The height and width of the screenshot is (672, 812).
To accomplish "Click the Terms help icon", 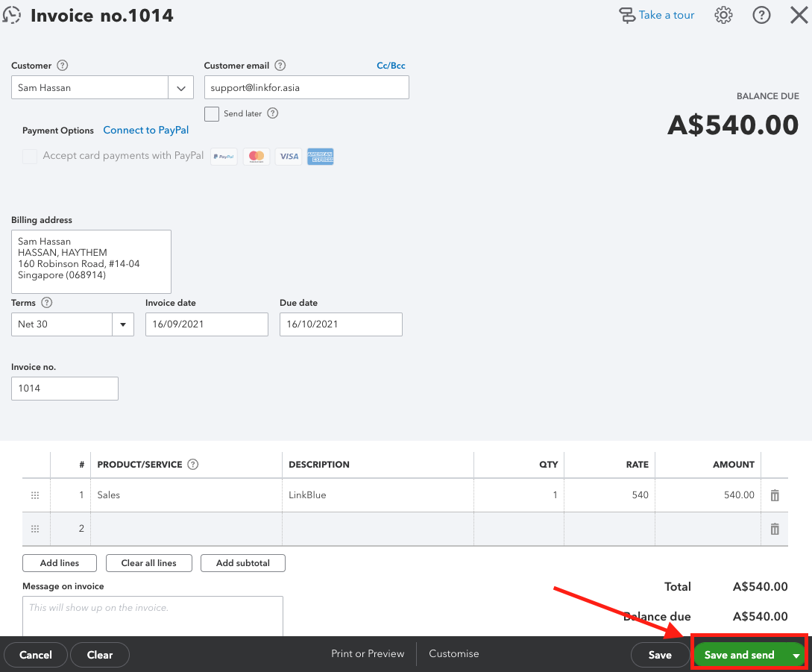I will (47, 303).
